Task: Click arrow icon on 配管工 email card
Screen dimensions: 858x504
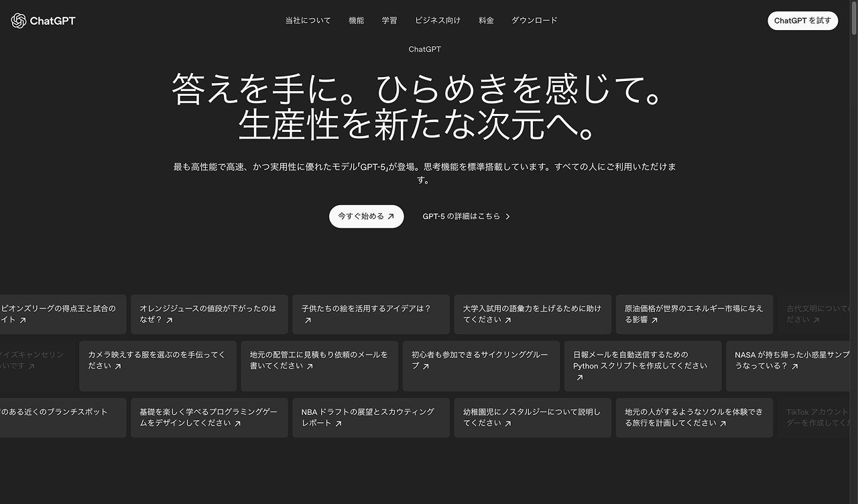Action: (310, 367)
